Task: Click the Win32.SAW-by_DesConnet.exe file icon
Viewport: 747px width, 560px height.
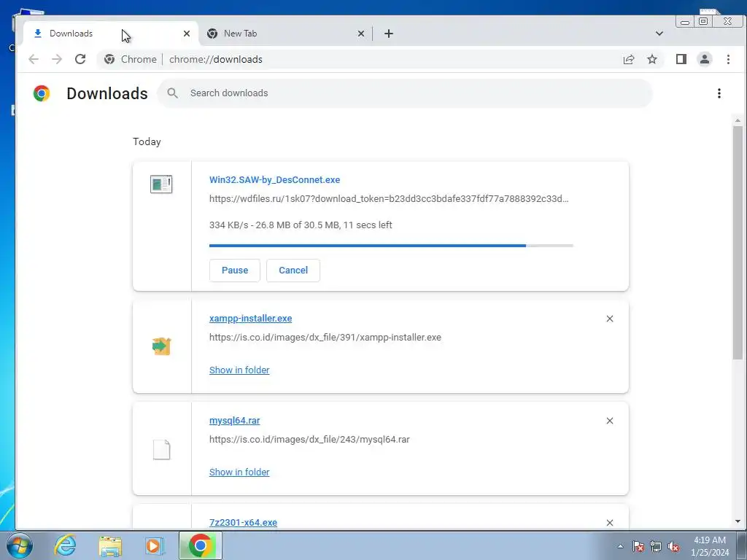Action: point(161,184)
